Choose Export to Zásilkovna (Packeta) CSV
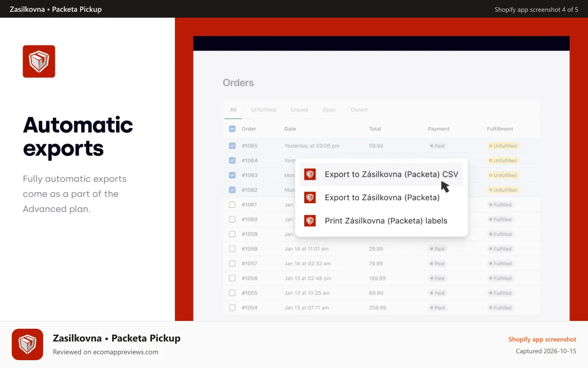588x368 pixels. coord(382,174)
